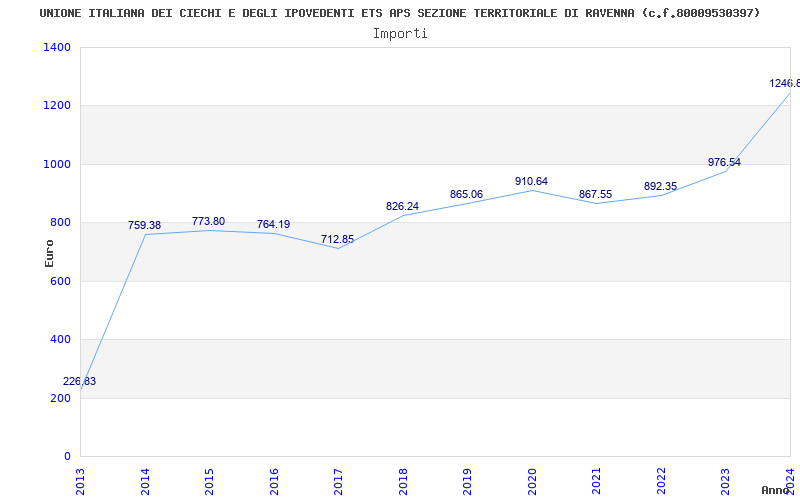Click the 2020 x-axis year label

[532, 482]
